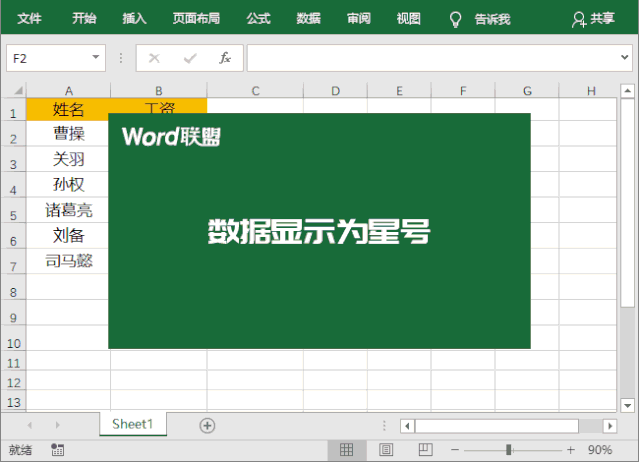Click the macro recording icon in status bar
The width and height of the screenshot is (639, 462).
click(57, 450)
